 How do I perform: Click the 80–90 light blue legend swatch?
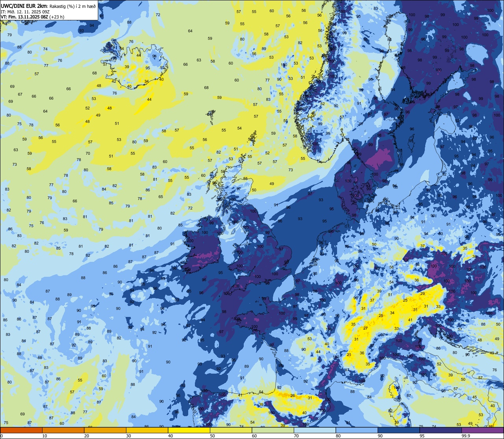357,430
